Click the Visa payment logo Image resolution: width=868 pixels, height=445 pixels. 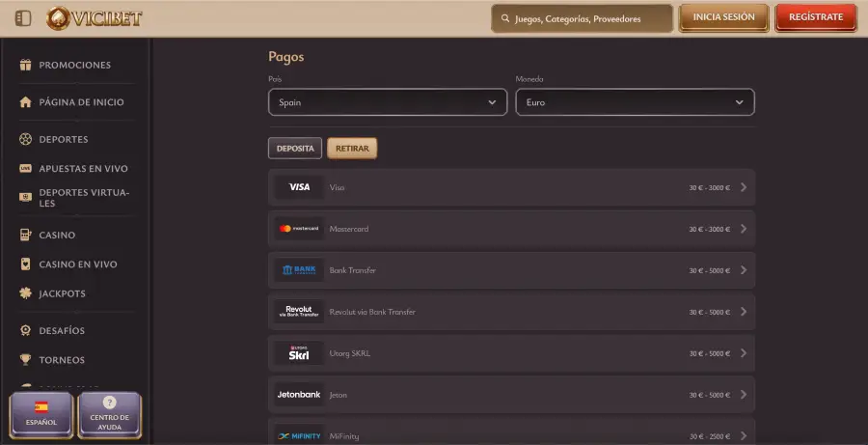[x=299, y=187]
